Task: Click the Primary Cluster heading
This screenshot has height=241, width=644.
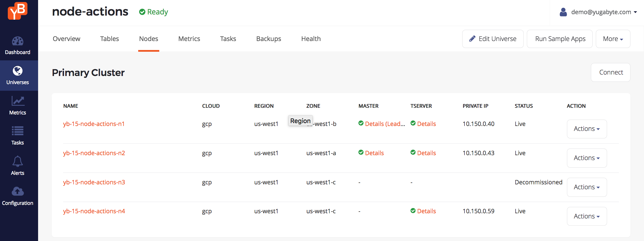Action: click(x=88, y=73)
